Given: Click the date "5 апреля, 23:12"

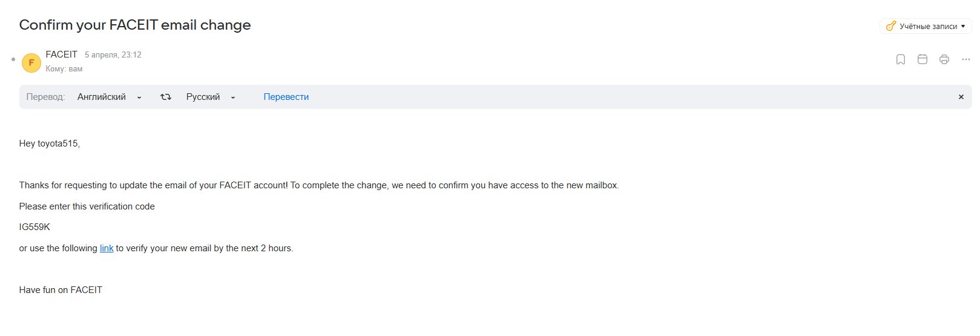Looking at the screenshot, I should click(x=113, y=54).
